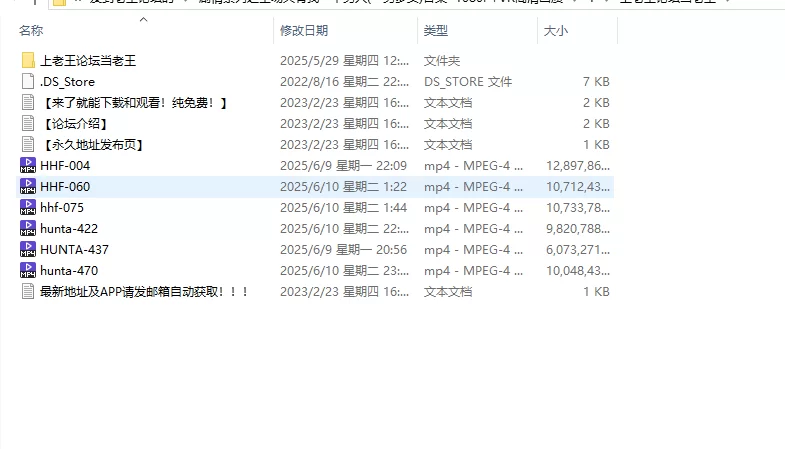Image resolution: width=785 pixels, height=449 pixels.
Task: Toggle sort direction using the arrow above 名称
Action: [144, 20]
